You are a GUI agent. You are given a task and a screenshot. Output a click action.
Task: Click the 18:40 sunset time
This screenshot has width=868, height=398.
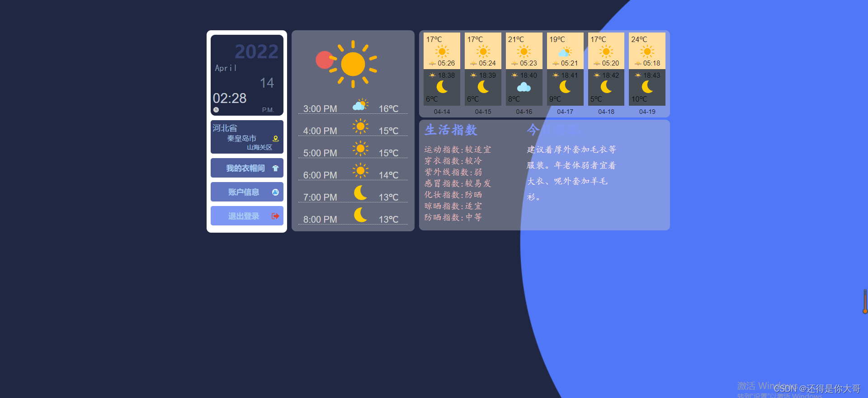[x=528, y=75]
